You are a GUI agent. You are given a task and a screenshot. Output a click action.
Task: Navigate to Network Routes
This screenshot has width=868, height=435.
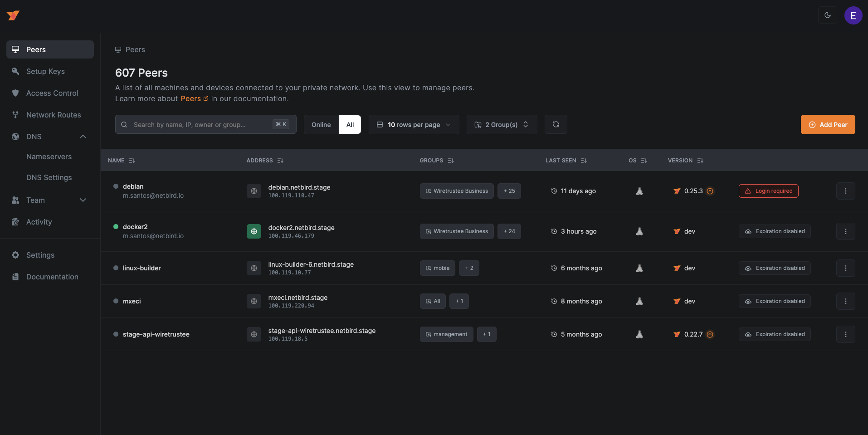(50, 115)
